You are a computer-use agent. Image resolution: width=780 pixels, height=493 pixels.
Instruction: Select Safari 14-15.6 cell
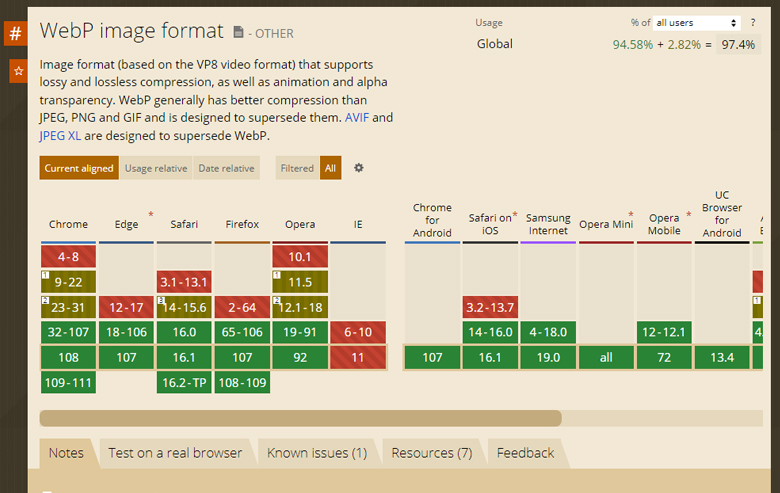click(184, 307)
